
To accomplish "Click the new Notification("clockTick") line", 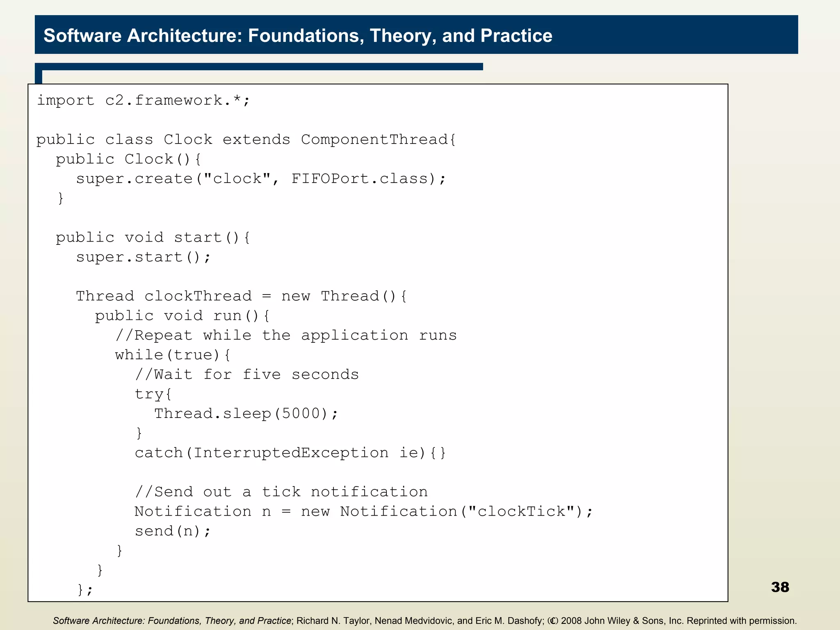I will tap(363, 511).
